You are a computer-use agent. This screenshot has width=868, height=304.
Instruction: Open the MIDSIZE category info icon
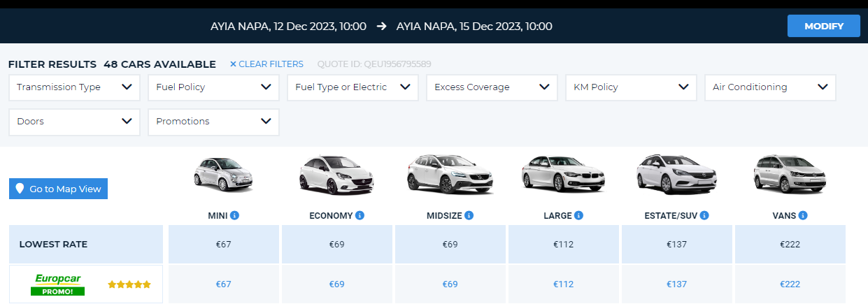469,215
